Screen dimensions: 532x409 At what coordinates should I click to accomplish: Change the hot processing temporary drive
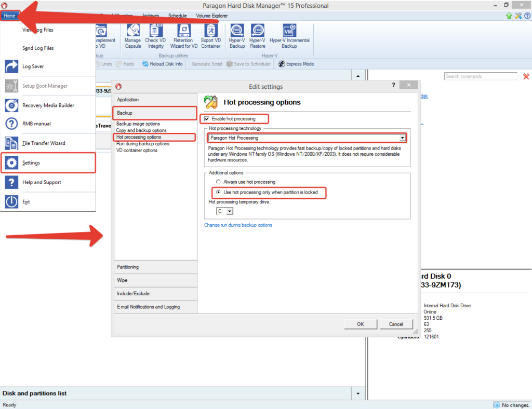click(229, 211)
